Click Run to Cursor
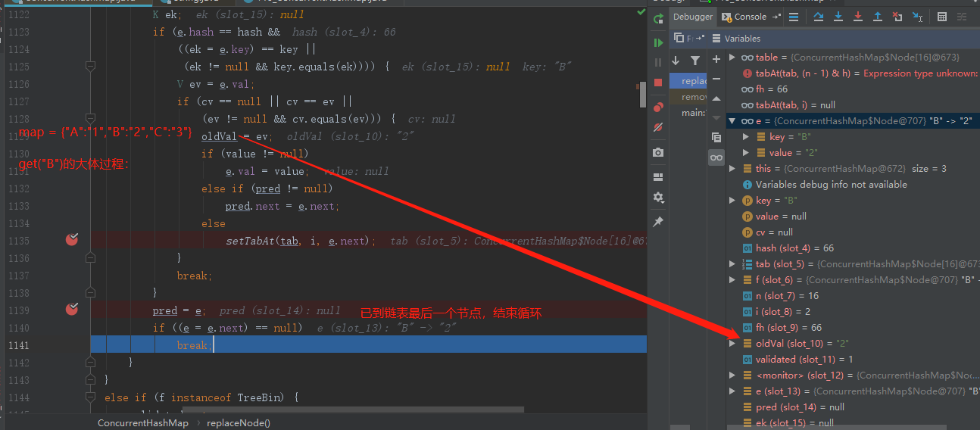 click(917, 17)
